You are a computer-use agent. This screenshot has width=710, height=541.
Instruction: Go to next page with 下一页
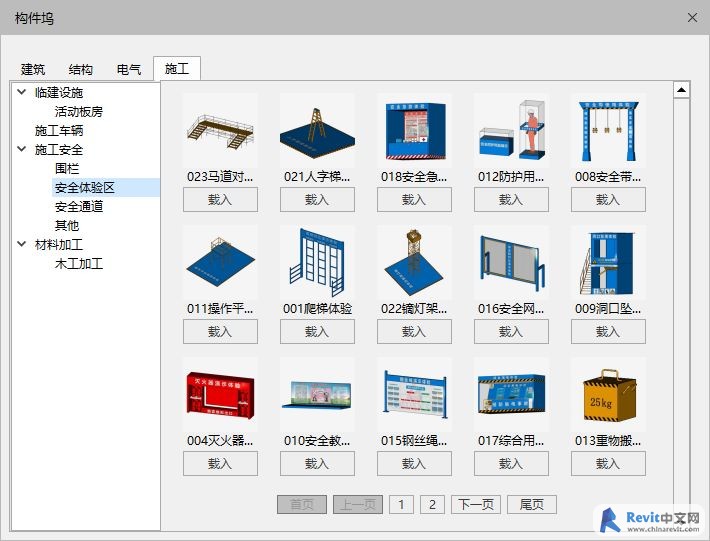476,504
